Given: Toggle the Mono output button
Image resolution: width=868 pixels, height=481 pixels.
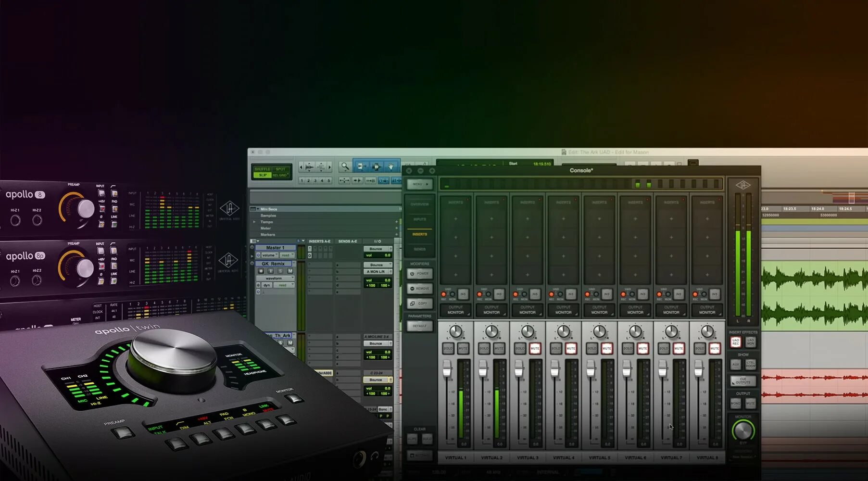Looking at the screenshot, I should (x=736, y=403).
